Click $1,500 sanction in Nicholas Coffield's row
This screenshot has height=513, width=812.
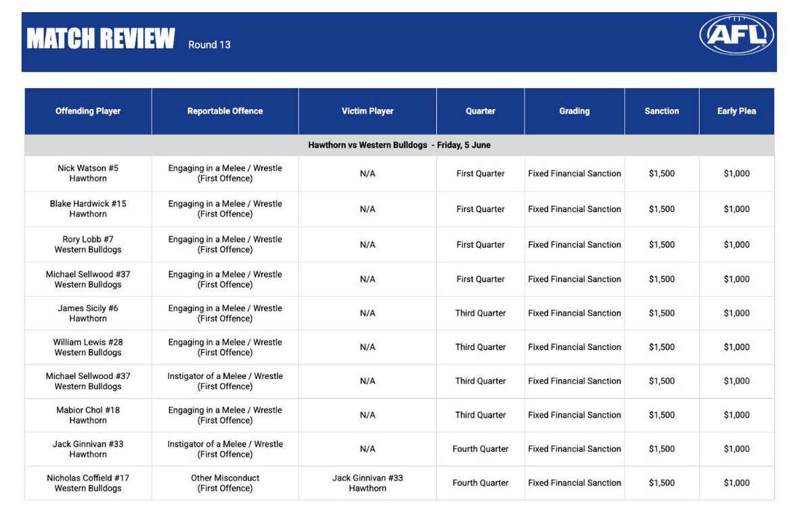click(x=662, y=483)
